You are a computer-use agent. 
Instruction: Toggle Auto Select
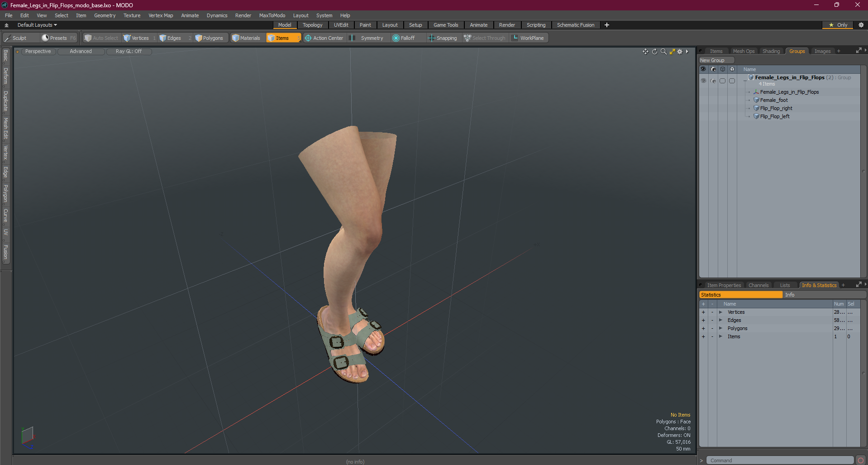[x=101, y=38]
